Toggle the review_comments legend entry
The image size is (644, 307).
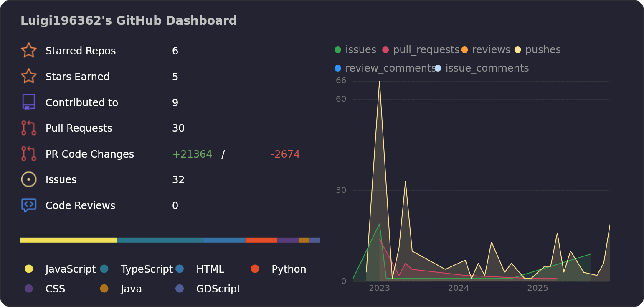point(390,67)
